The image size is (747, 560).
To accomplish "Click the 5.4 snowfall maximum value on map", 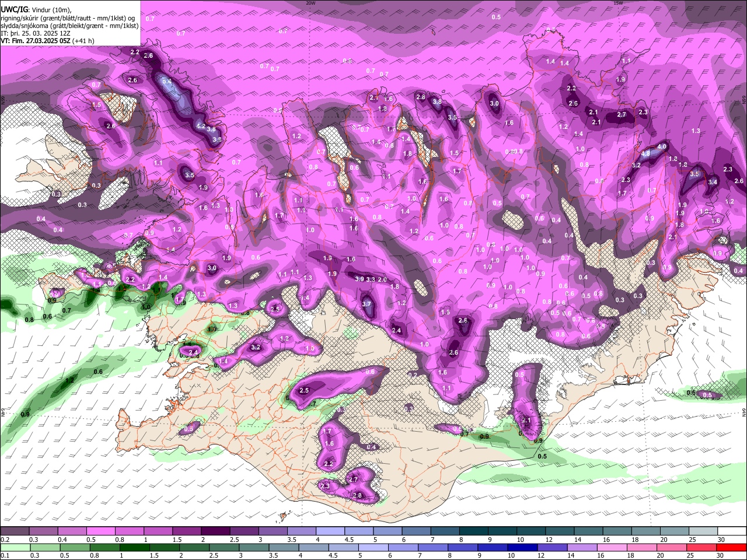I will (167, 81).
